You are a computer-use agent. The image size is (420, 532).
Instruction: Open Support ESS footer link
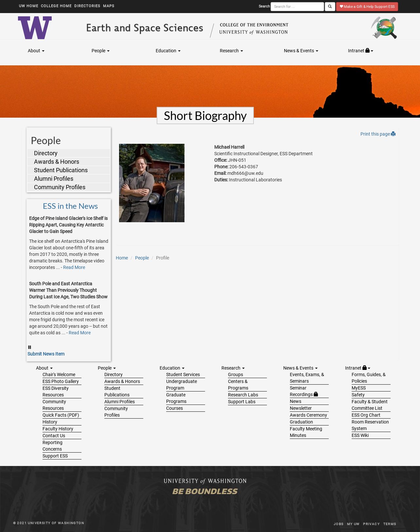point(55,456)
